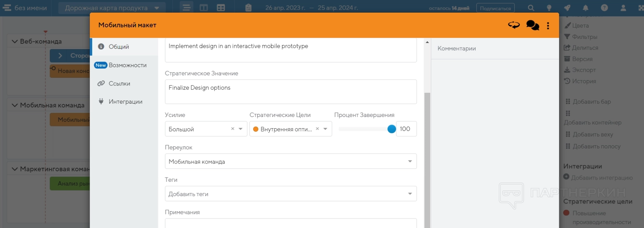
Task: Open the Ссылки tab
Action: (119, 83)
